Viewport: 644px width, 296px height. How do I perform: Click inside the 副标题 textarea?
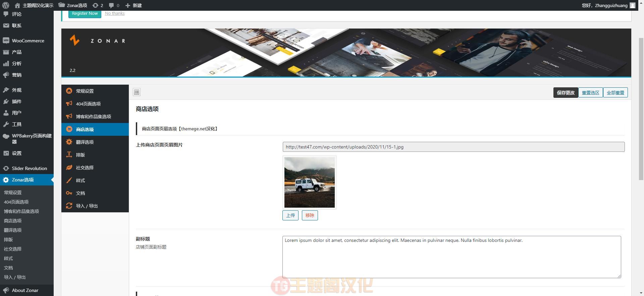[452, 257]
